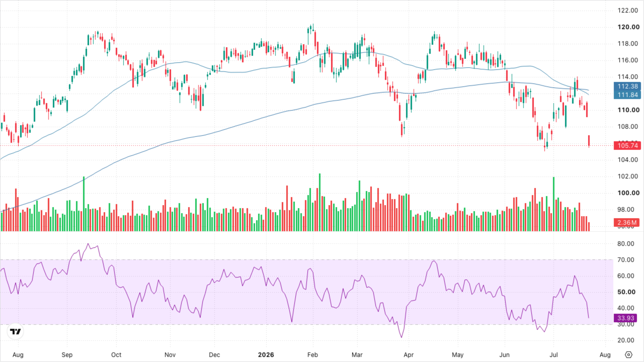Select the Feb label on time axis
This screenshot has width=644, height=362.
click(313, 355)
